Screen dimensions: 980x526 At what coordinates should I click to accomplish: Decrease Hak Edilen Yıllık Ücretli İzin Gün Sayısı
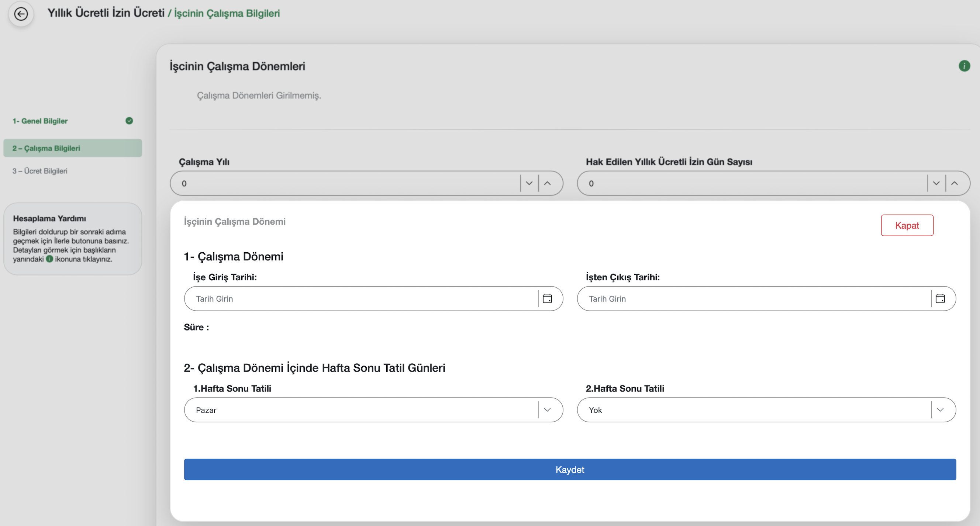pyautogui.click(x=936, y=183)
